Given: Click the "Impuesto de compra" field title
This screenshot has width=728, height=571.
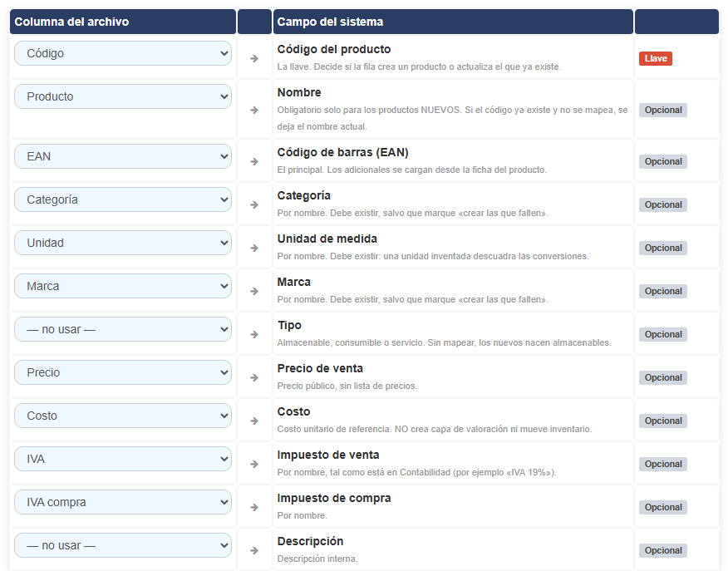Looking at the screenshot, I should pos(334,498).
